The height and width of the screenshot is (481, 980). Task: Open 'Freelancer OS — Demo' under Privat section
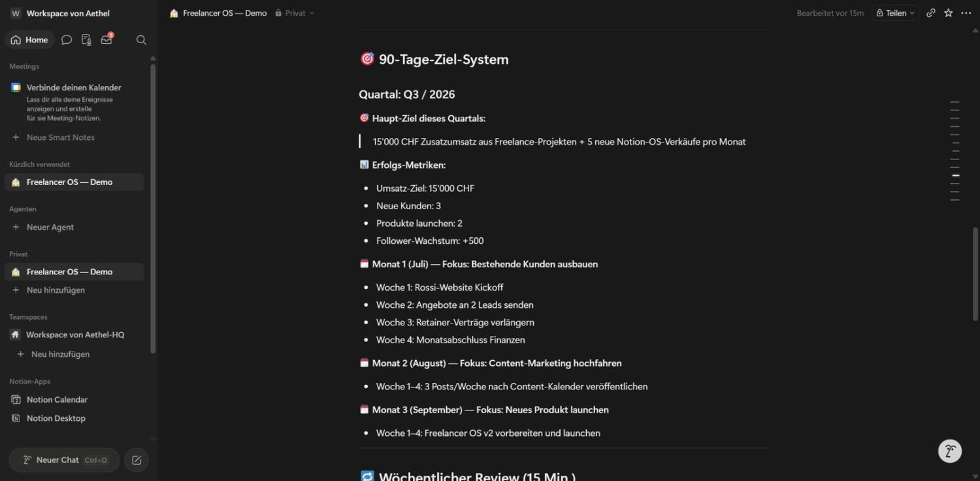pos(74,272)
